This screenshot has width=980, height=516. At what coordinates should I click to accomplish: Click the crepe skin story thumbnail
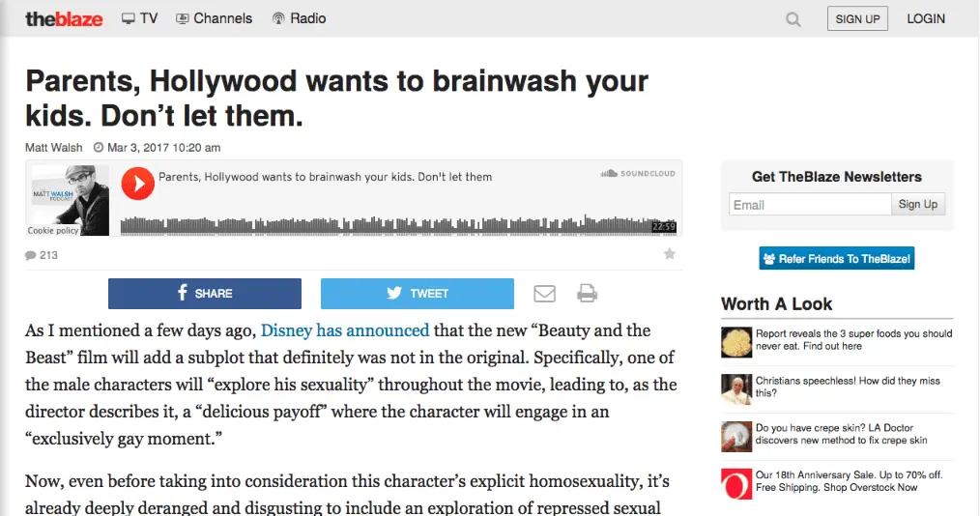(x=736, y=437)
